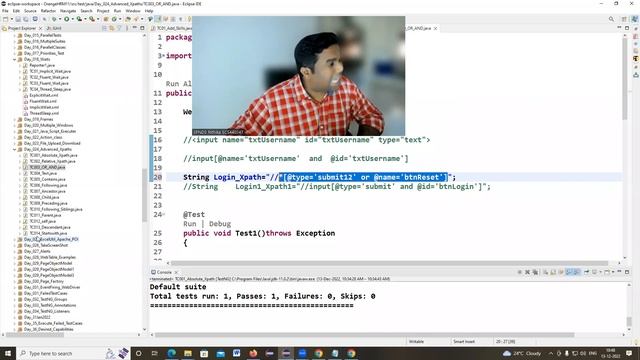Open the Display Selected Console dropdown
Screen dimensions: 640x360
(600, 272)
